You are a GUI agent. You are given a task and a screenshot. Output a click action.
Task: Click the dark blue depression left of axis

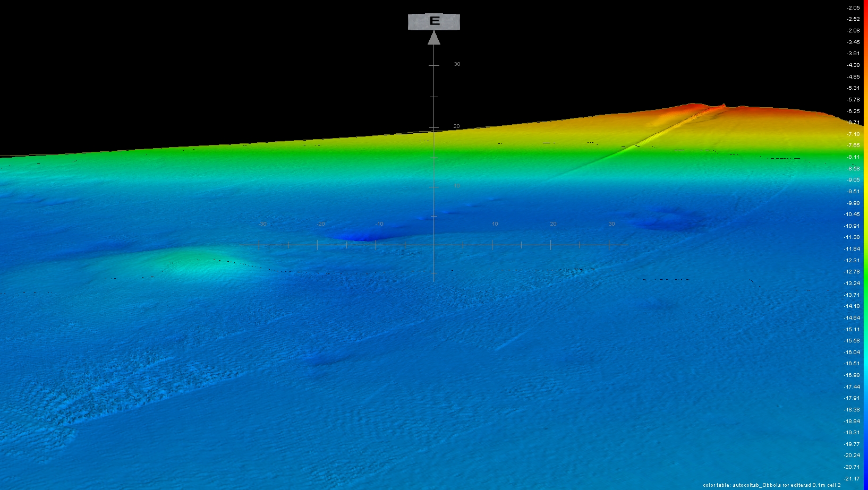(x=356, y=235)
